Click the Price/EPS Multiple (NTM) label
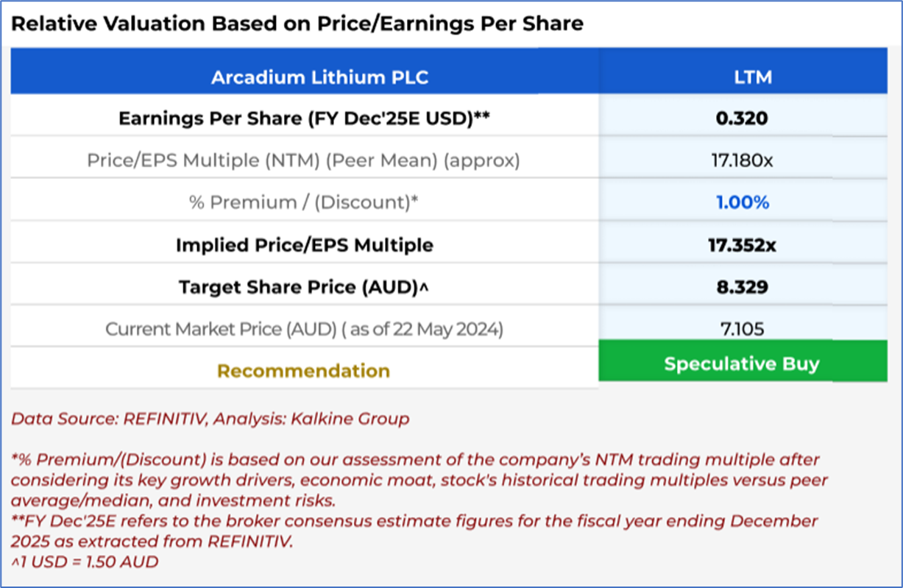 (x=303, y=160)
